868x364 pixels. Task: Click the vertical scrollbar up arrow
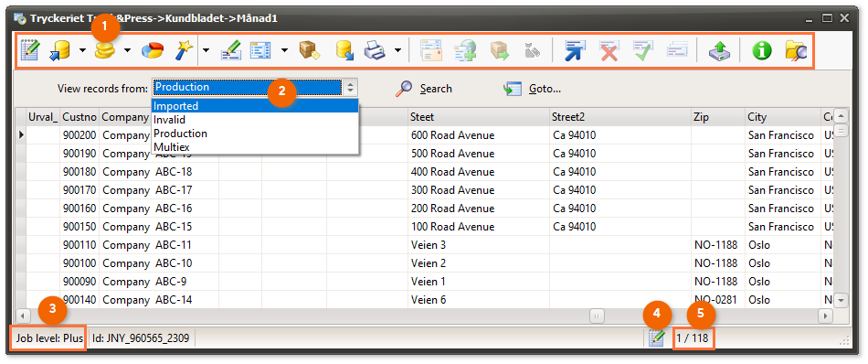pos(841,116)
